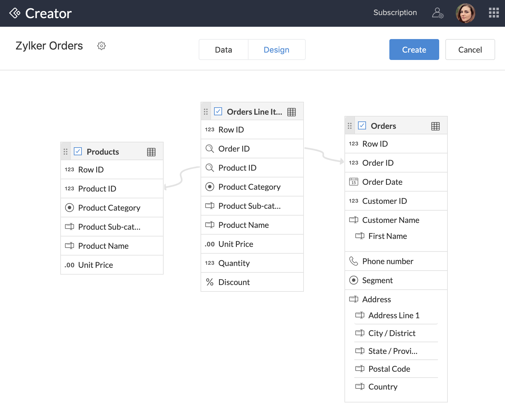Click the percent icon beside Discount
The height and width of the screenshot is (420, 505).
(210, 282)
